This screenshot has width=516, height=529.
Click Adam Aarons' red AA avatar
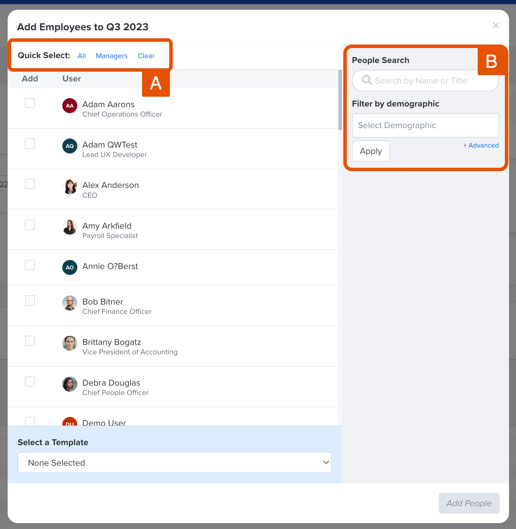click(70, 106)
